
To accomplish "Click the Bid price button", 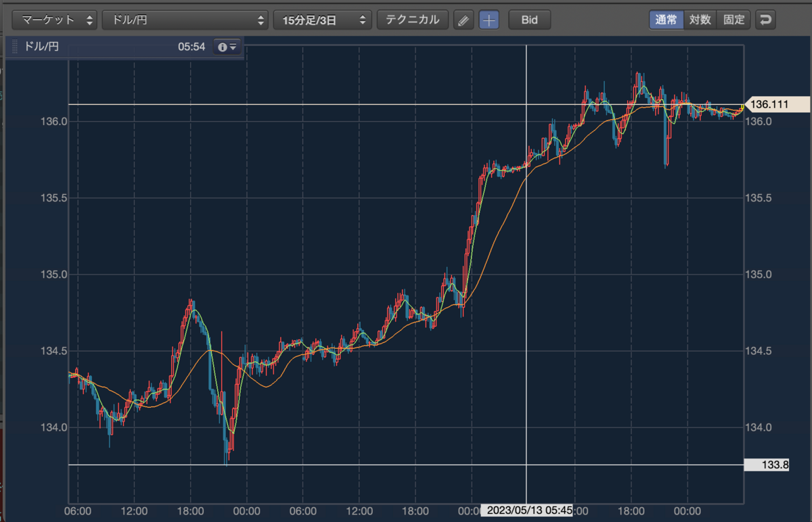I will tap(529, 20).
